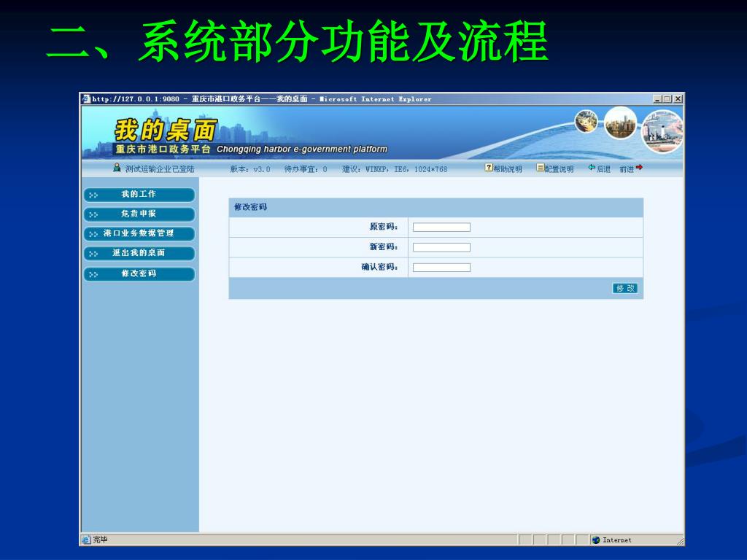The width and height of the screenshot is (747, 560).
Task: Click the 完毕 status text
Action: point(100,540)
